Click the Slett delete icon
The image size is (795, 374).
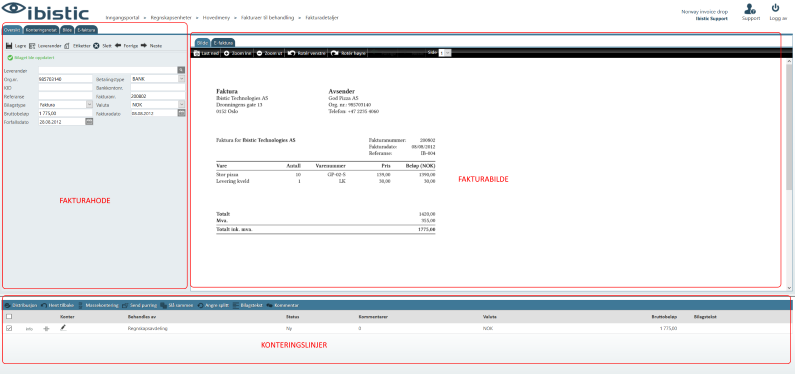(x=96, y=46)
